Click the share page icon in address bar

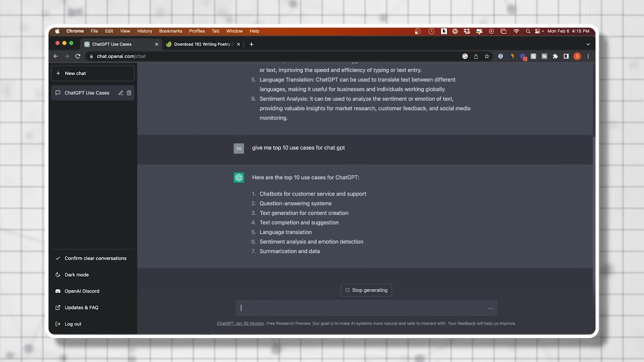(x=476, y=56)
